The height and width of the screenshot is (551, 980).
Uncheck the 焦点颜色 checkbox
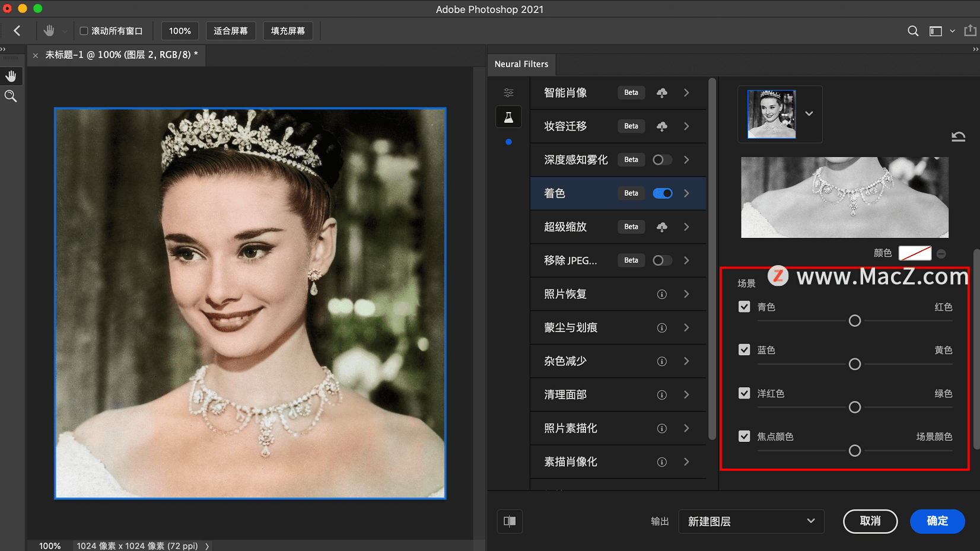[744, 437]
